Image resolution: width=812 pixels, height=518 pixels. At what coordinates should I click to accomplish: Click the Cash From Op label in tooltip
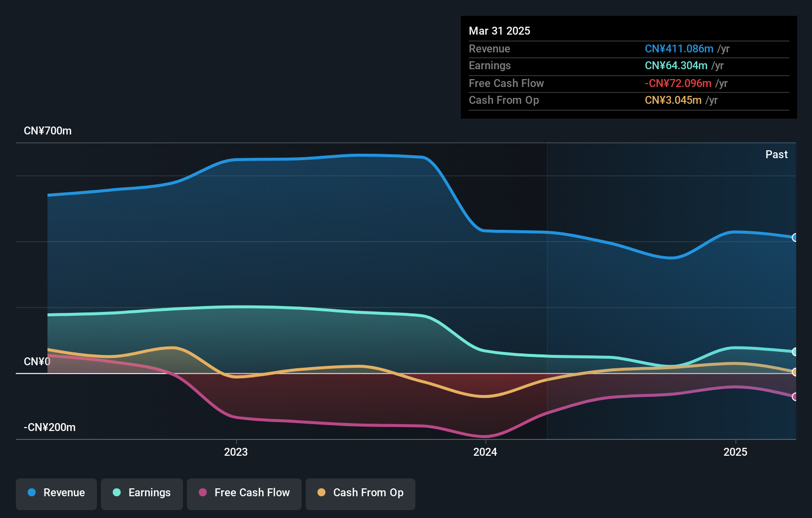[504, 100]
